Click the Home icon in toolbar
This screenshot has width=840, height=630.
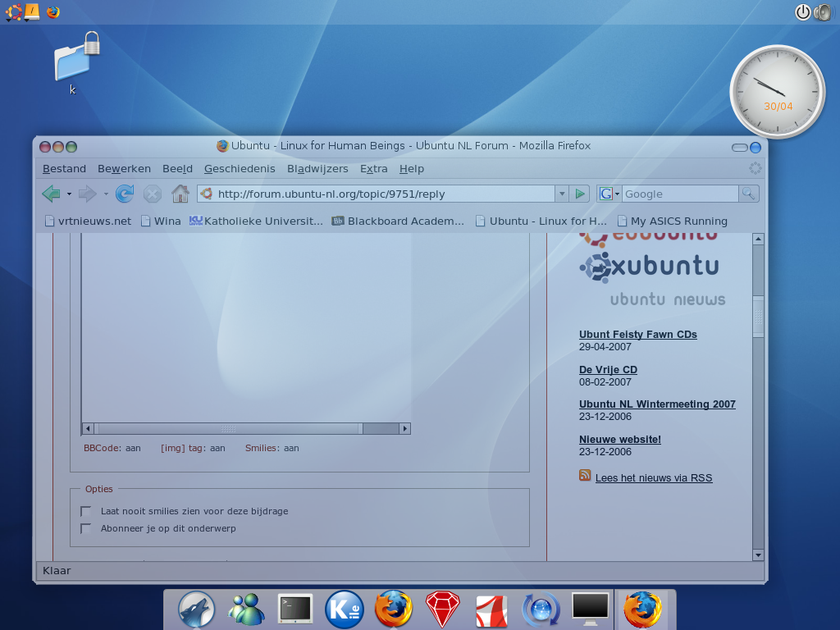tap(180, 194)
